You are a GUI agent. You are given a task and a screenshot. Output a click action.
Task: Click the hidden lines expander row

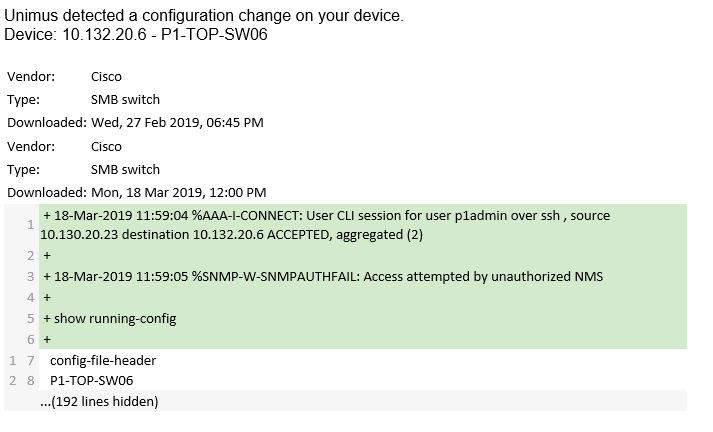point(345,401)
